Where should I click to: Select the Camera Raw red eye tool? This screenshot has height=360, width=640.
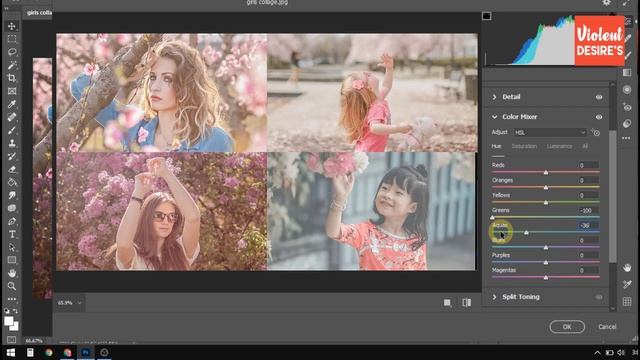click(627, 107)
